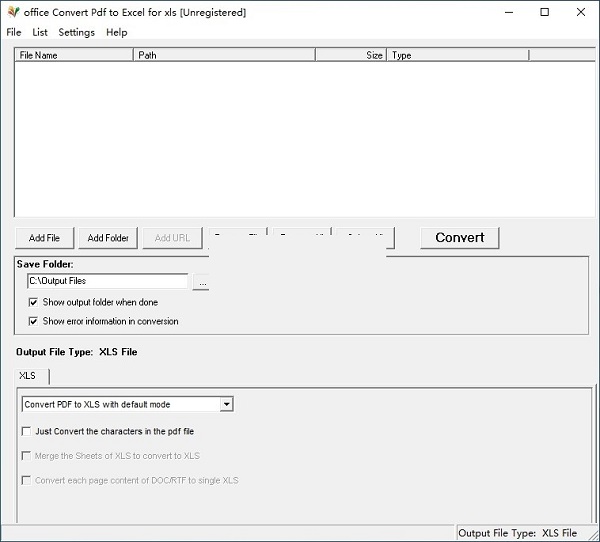The height and width of the screenshot is (542, 600).
Task: Click the disabled Add URL button
Action: [173, 238]
